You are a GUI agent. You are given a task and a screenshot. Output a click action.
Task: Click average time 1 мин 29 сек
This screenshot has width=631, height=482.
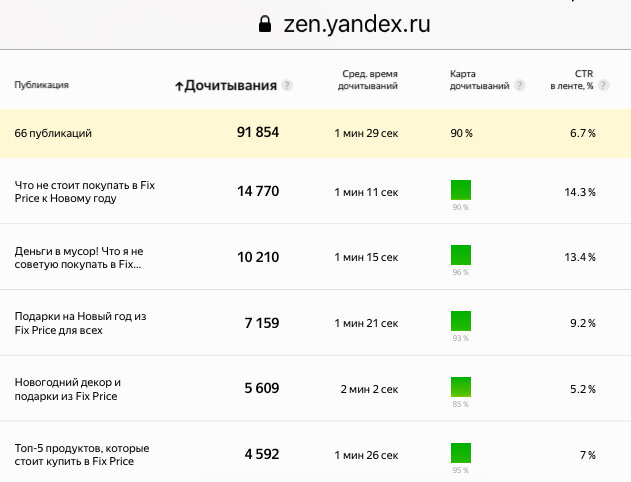(x=366, y=133)
